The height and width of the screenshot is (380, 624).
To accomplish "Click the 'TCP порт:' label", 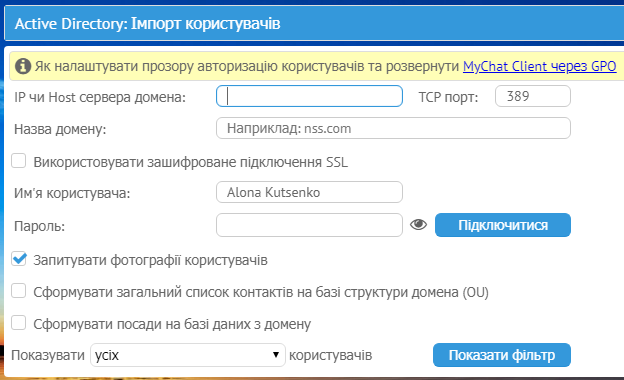I will [448, 97].
